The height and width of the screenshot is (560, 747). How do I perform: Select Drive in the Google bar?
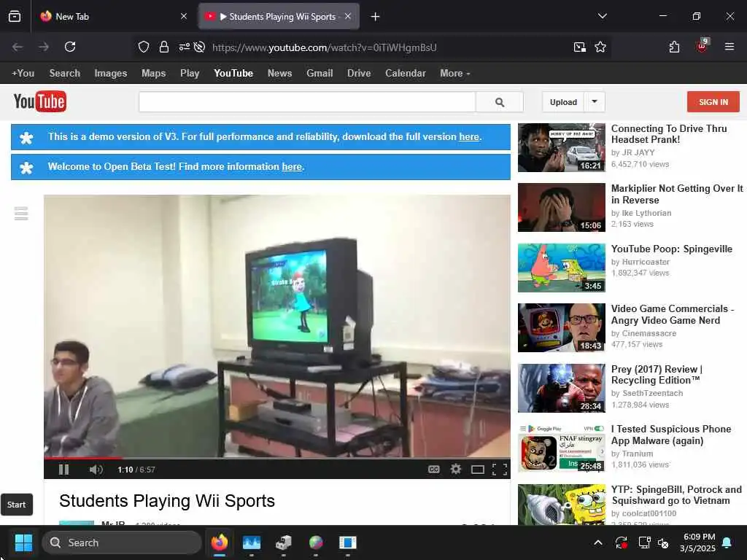(x=359, y=74)
